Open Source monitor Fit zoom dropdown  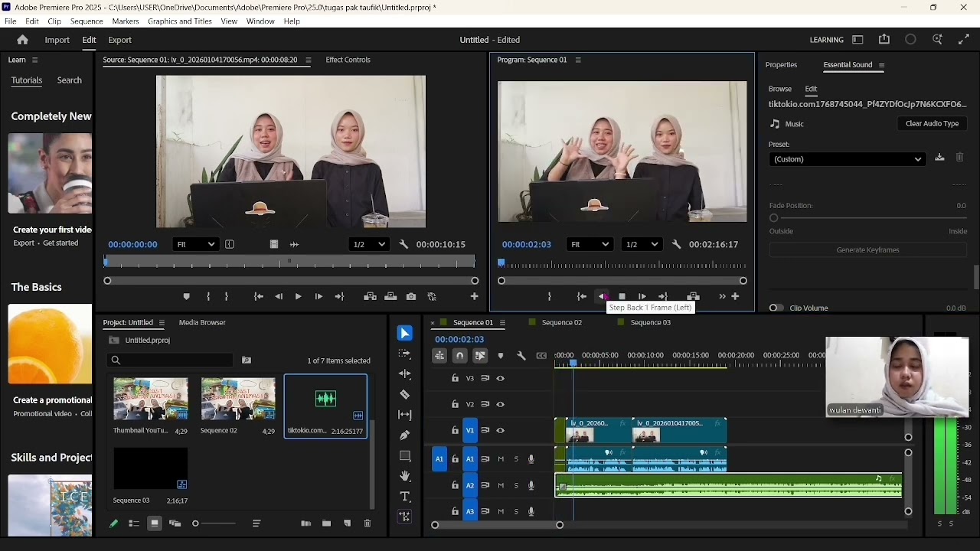click(196, 244)
